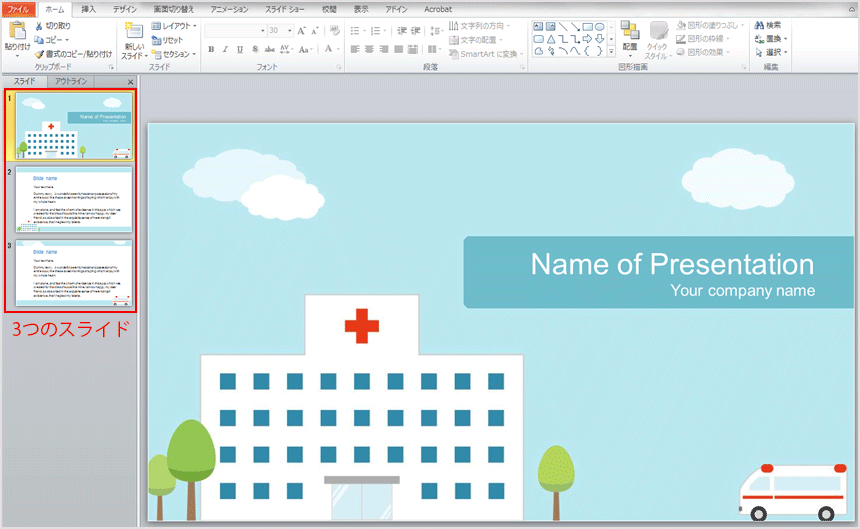This screenshot has height=529, width=860.
Task: Select the Format Painter (書式のコピー/貼り付け) brush
Action: tap(39, 54)
